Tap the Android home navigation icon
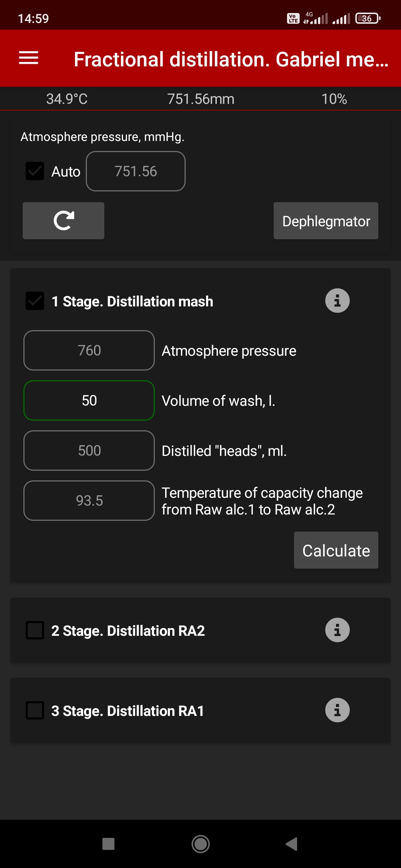The width and height of the screenshot is (401, 868). pos(200,844)
